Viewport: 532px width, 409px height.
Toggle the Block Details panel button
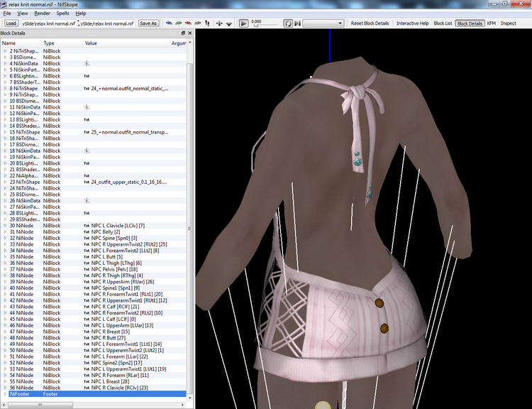tap(470, 23)
